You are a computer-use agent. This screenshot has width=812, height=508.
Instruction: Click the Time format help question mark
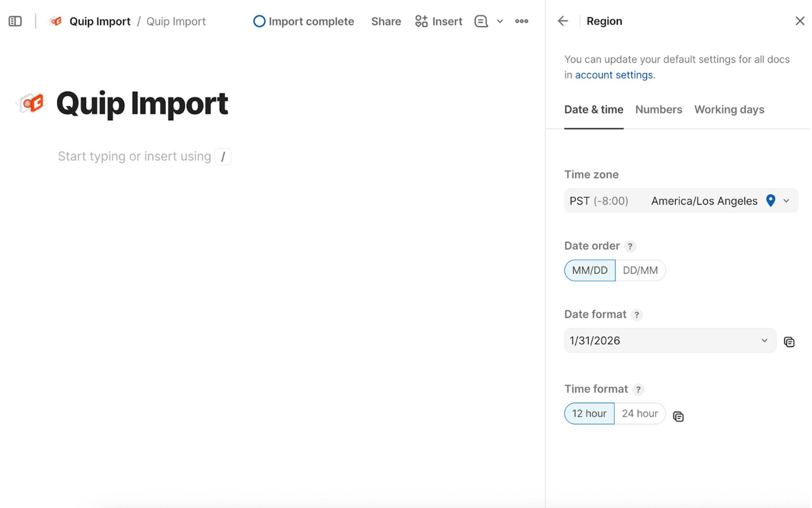click(x=638, y=389)
